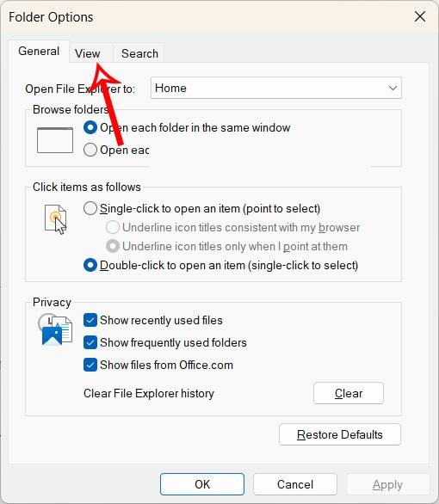
Task: Clear File Explorer history with Clear button
Action: [349, 393]
